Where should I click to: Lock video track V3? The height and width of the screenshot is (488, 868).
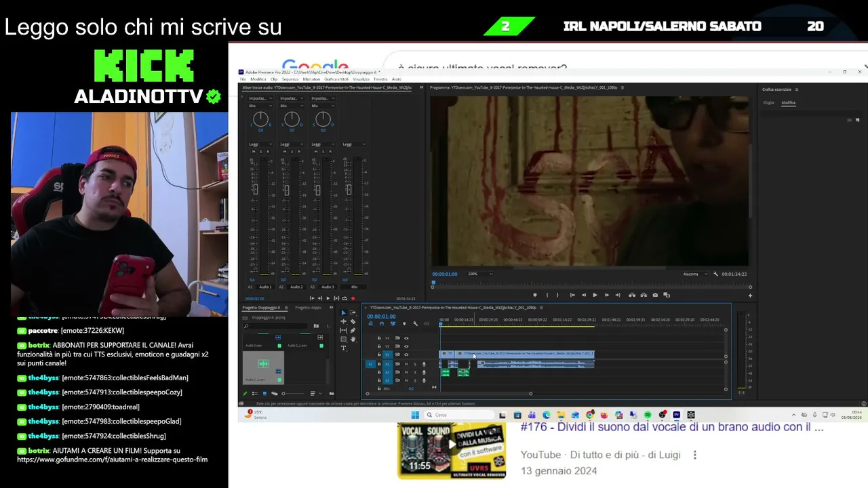379,338
